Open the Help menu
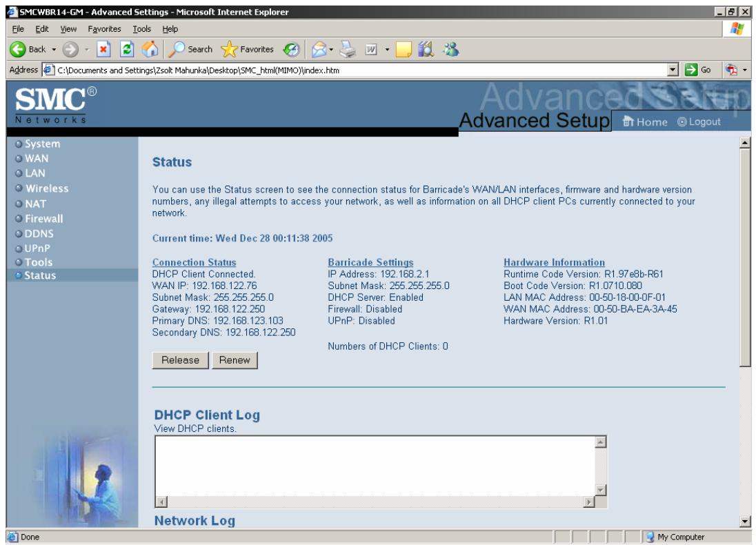The height and width of the screenshot is (545, 756). tap(170, 29)
